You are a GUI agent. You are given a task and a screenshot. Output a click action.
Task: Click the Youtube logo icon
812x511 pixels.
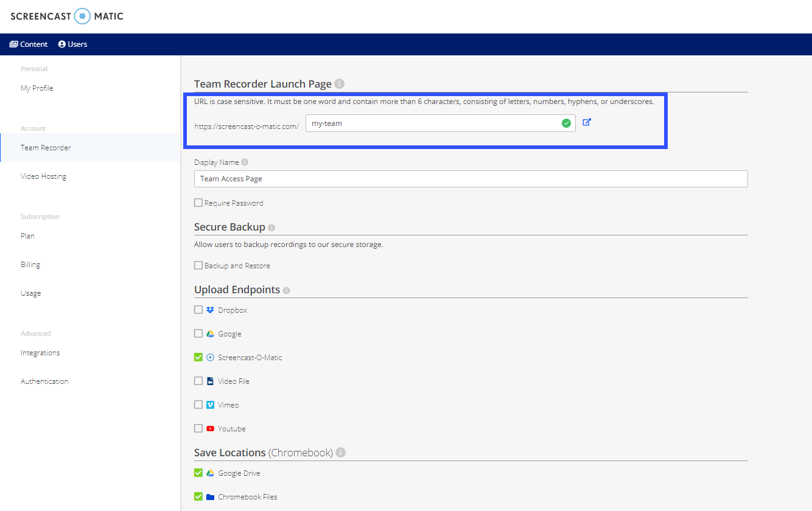click(x=211, y=428)
